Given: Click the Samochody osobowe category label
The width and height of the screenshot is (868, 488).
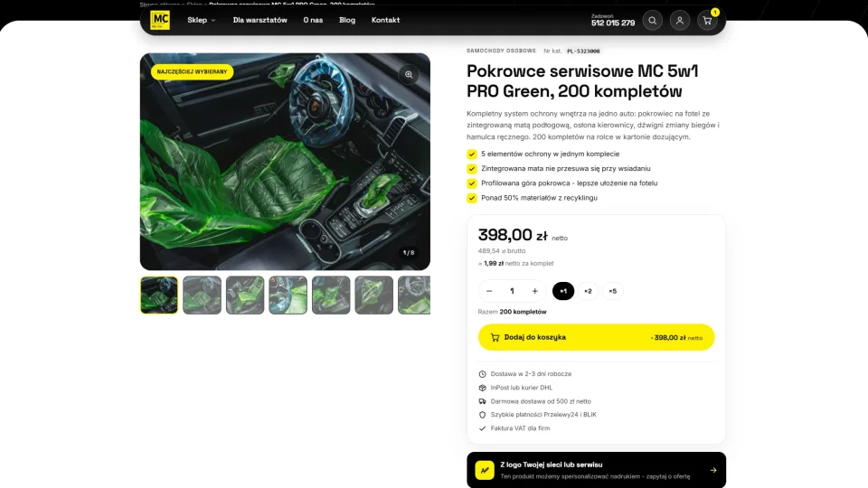Looking at the screenshot, I should (x=501, y=51).
